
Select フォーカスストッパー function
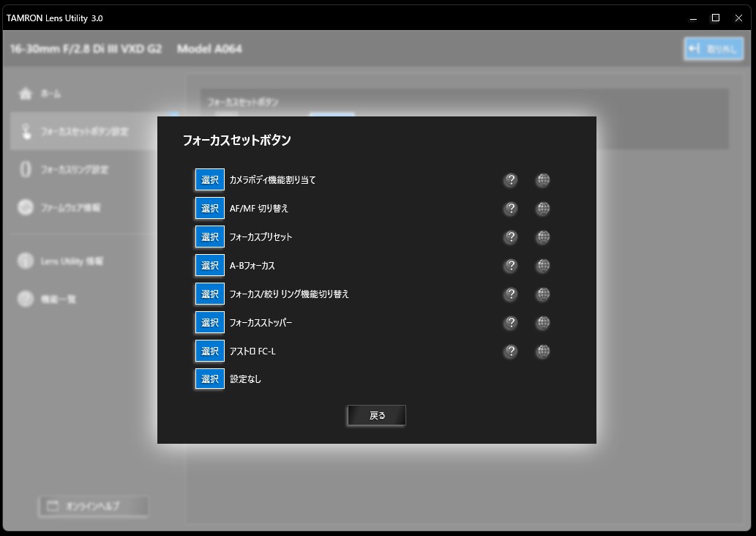(210, 323)
